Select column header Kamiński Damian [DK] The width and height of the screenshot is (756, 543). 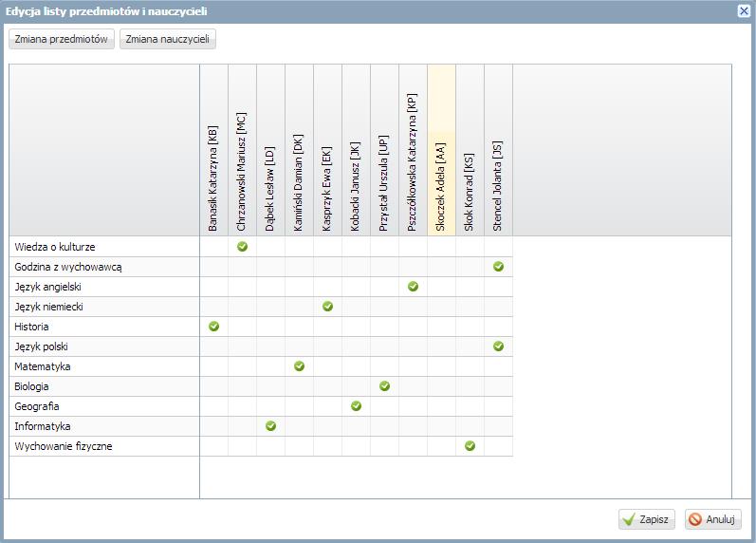pyautogui.click(x=300, y=150)
